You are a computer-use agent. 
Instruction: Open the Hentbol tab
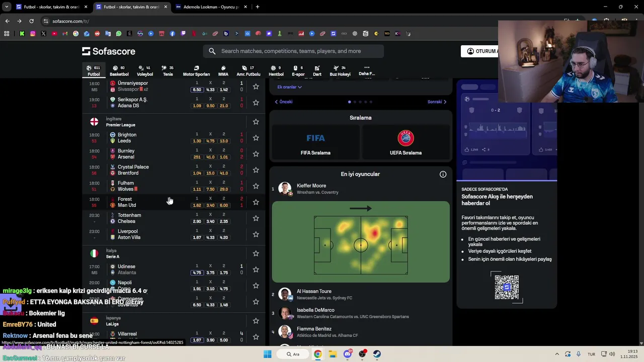pyautogui.click(x=276, y=71)
